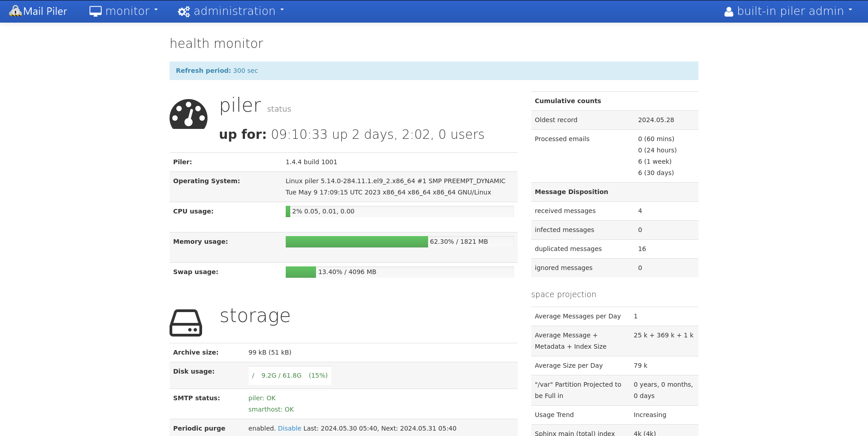
Task: Go to Mail Piler home link
Action: coord(45,11)
